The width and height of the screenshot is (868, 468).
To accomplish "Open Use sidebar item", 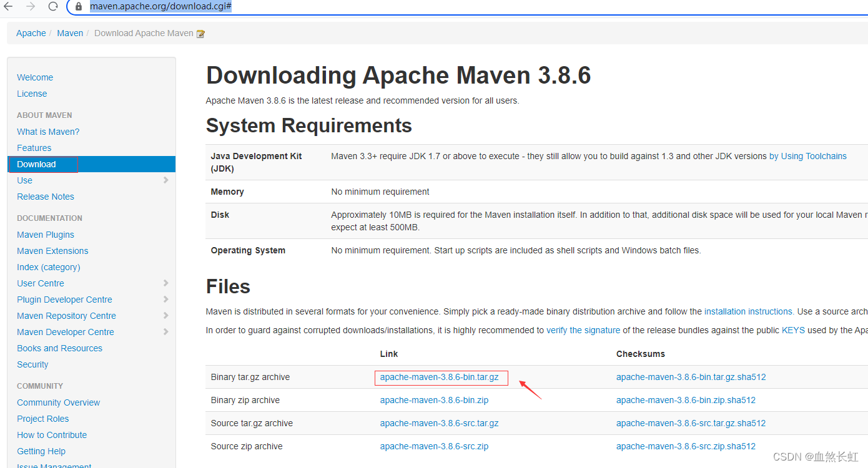I will coord(25,180).
